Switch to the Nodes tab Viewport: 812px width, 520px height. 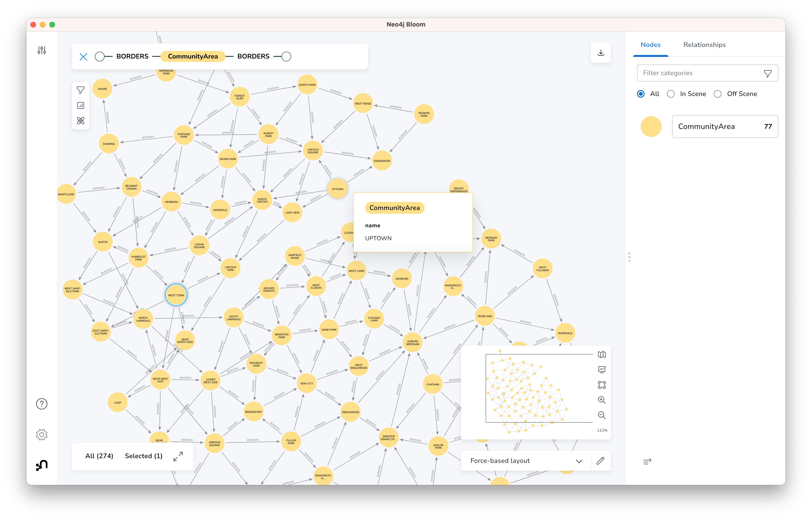click(650, 45)
